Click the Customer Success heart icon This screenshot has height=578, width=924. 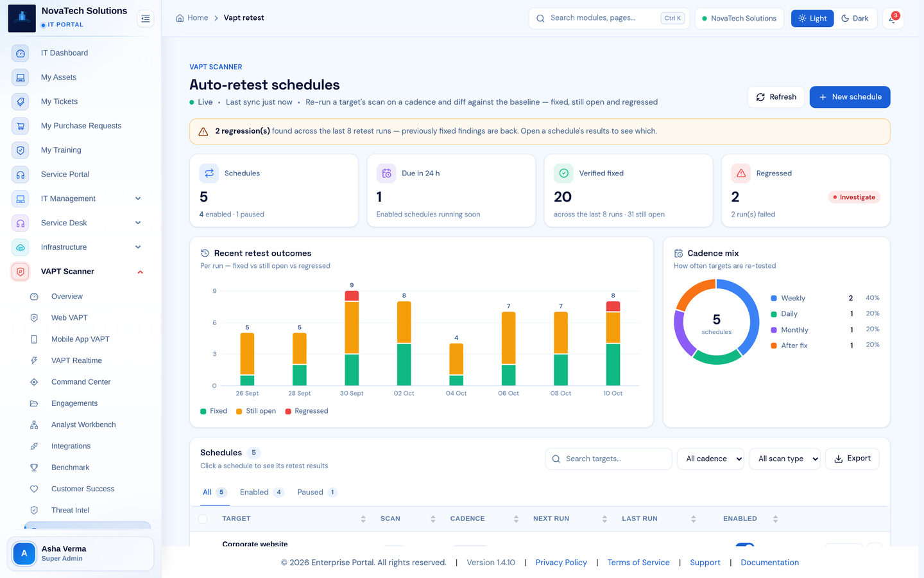[x=34, y=489]
